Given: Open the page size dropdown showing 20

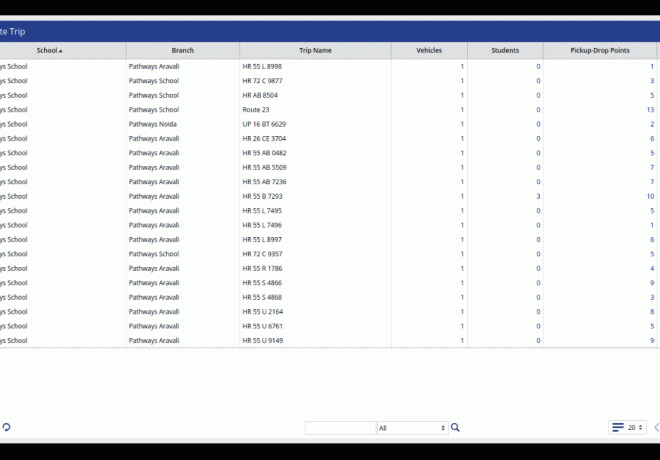Looking at the screenshot, I should coord(635,427).
